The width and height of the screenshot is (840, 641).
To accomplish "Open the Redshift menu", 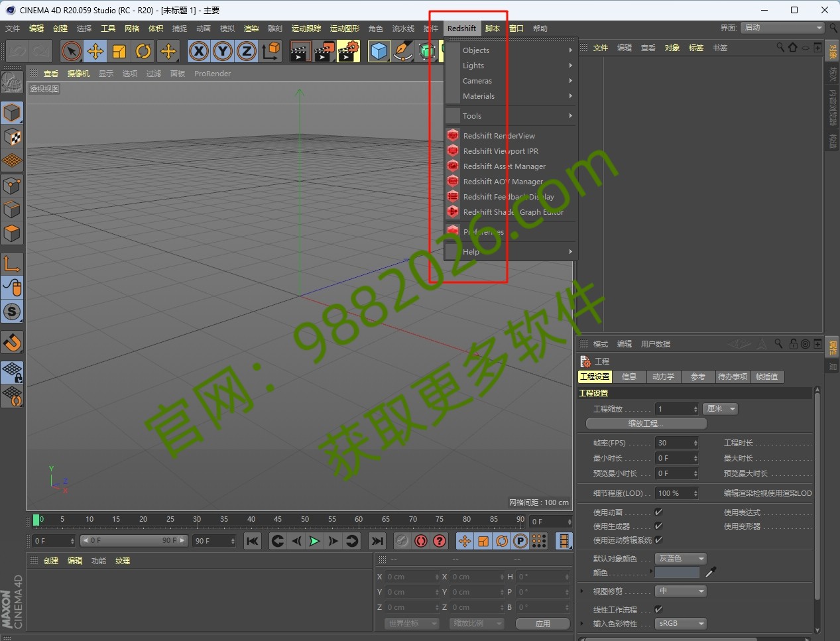I will (461, 29).
